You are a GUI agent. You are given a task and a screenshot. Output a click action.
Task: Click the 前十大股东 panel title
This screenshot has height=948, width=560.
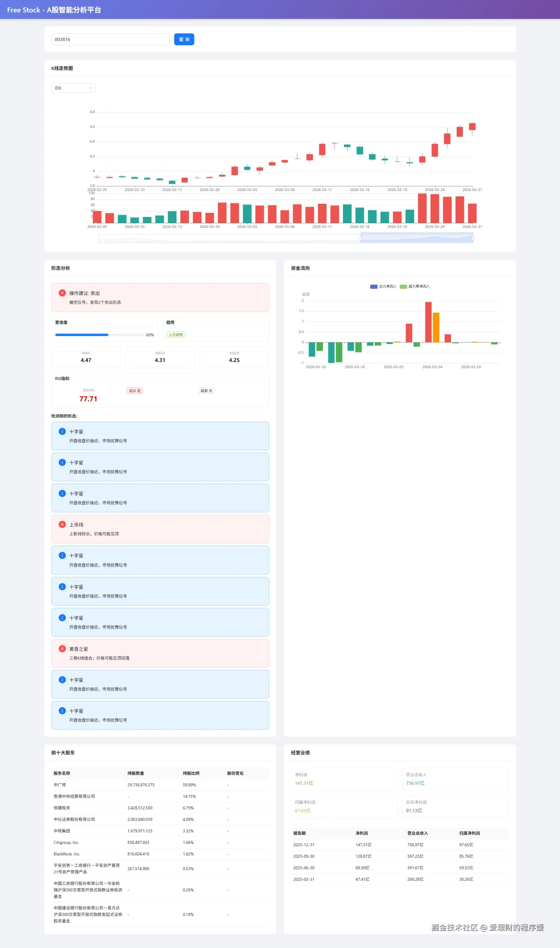[63, 753]
